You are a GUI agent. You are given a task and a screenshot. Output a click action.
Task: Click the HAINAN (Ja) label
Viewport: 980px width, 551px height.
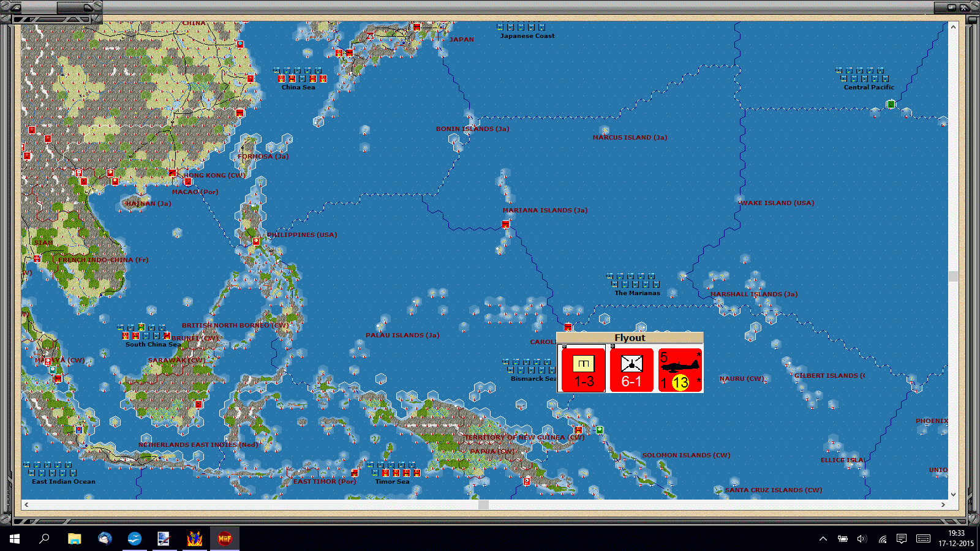click(x=148, y=204)
